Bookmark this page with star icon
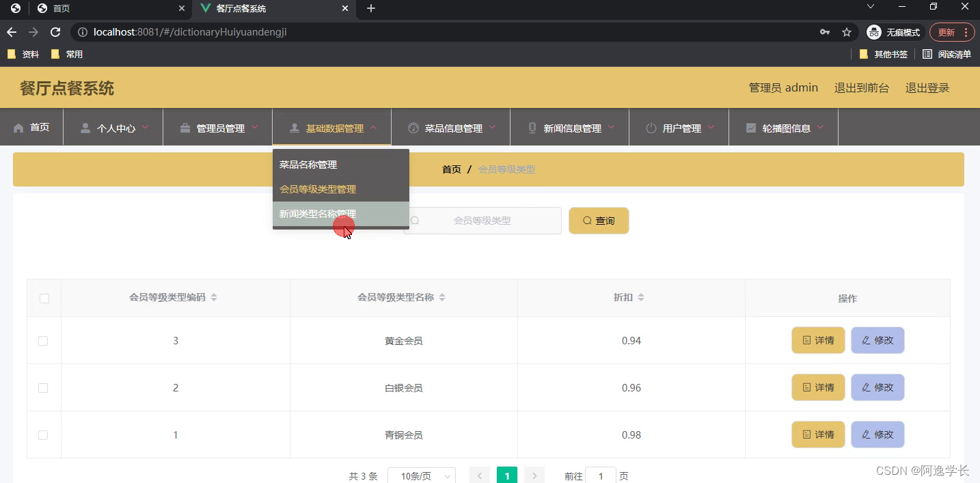 pyautogui.click(x=847, y=32)
